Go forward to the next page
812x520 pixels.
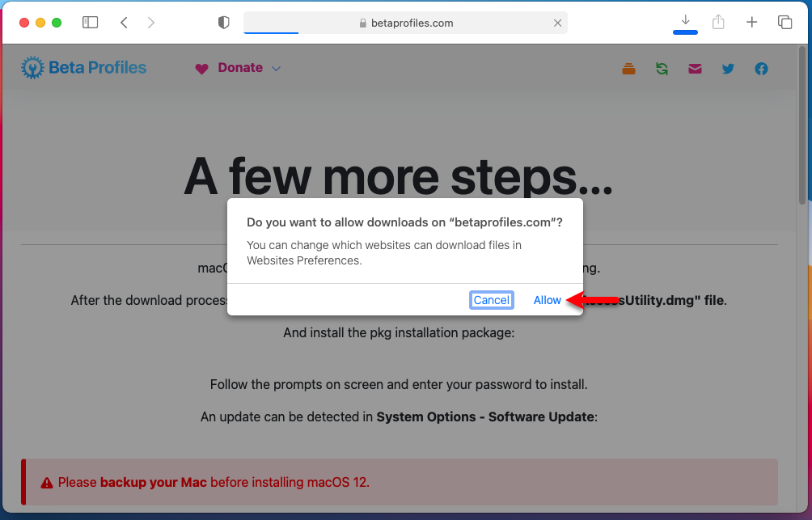point(150,23)
